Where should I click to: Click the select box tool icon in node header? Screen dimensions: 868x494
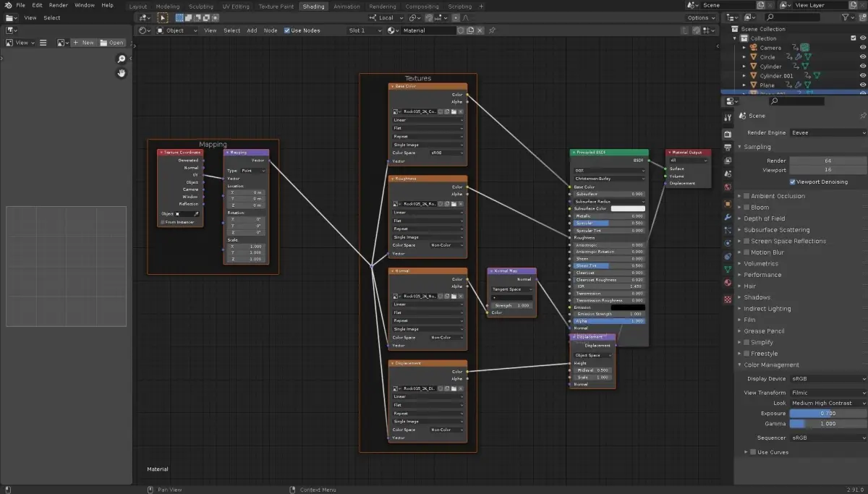click(162, 17)
